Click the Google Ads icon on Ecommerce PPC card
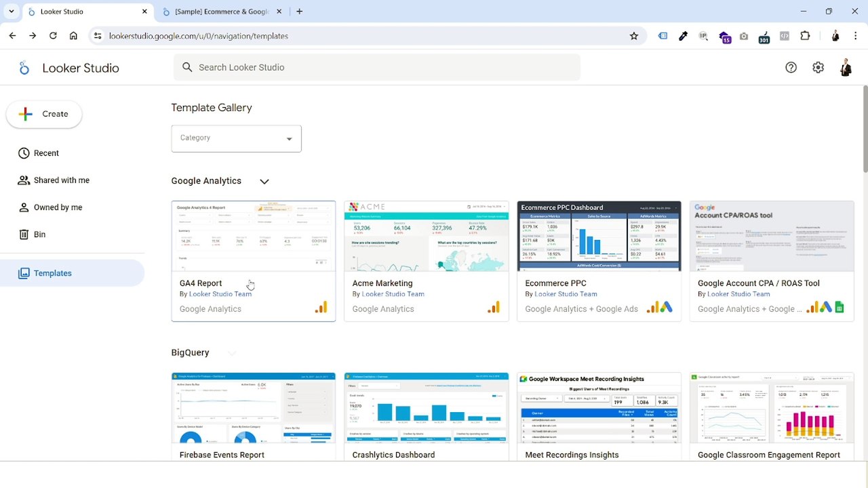The height and width of the screenshot is (488, 868). [667, 308]
